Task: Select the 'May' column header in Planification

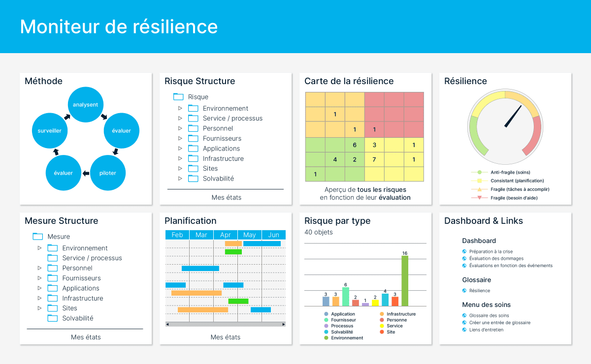Action: 249,235
